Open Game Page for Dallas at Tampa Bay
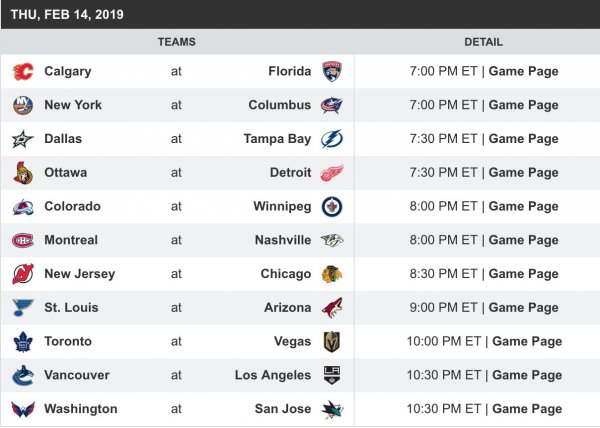Screen dimensions: 600x428 coord(523,139)
